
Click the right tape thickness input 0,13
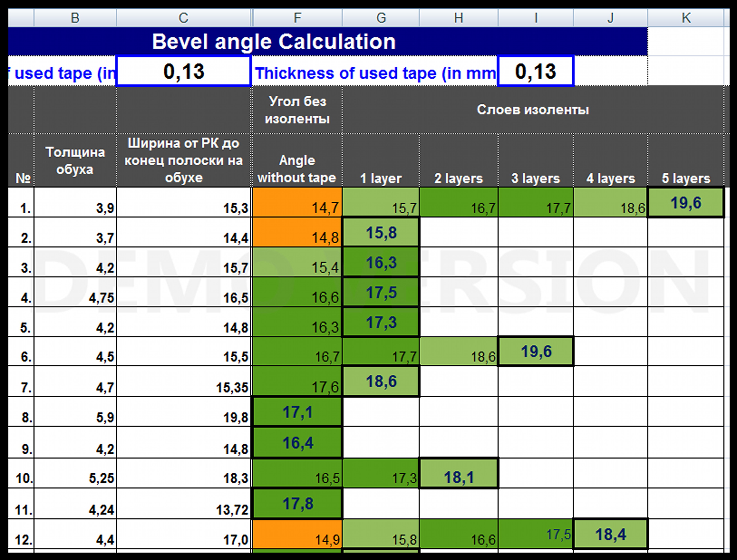click(x=535, y=71)
